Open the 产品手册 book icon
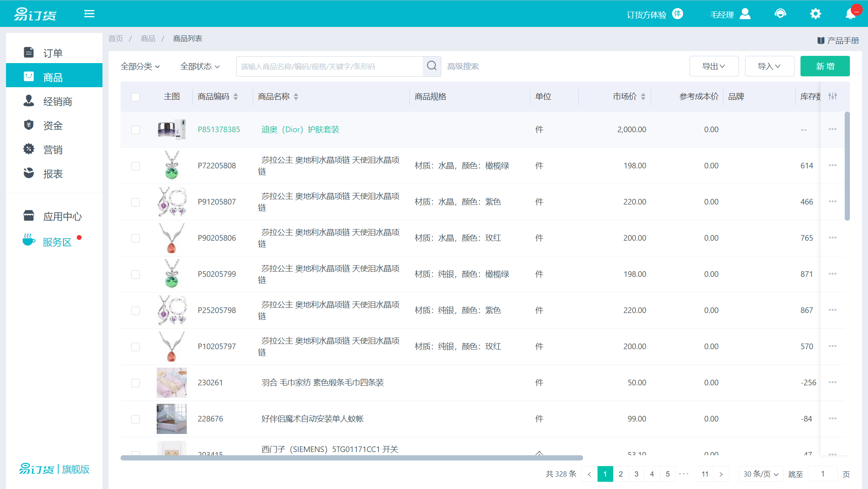This screenshot has width=868, height=489. pyautogui.click(x=821, y=41)
